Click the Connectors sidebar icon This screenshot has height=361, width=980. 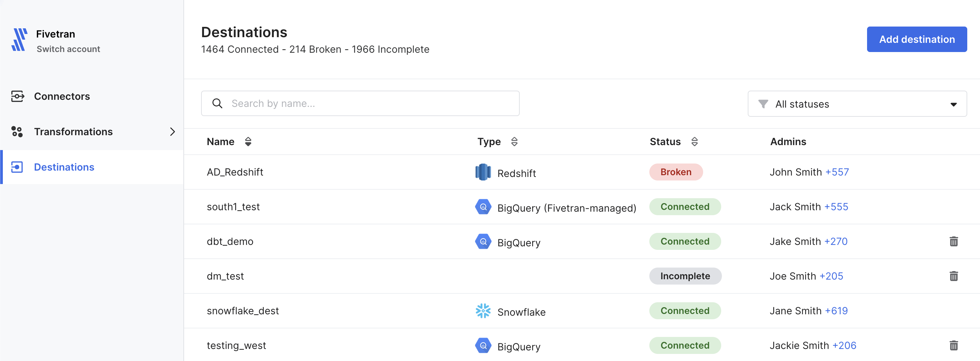coord(17,96)
